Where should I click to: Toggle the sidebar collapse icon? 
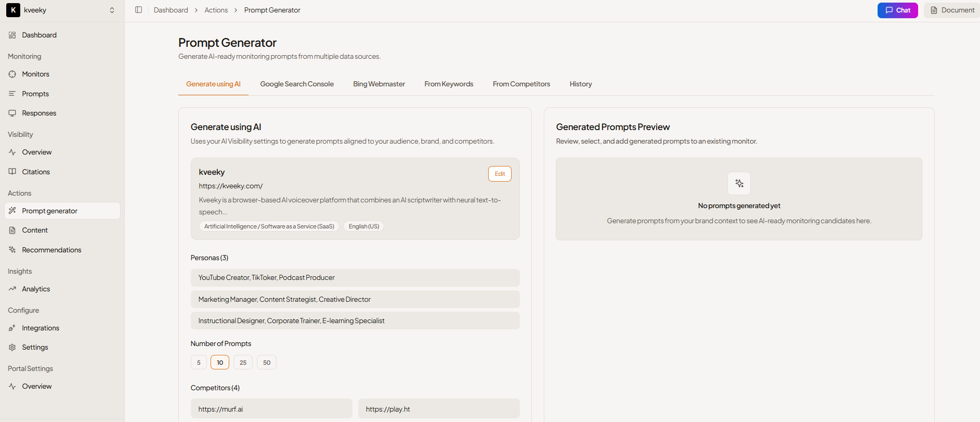pos(138,10)
